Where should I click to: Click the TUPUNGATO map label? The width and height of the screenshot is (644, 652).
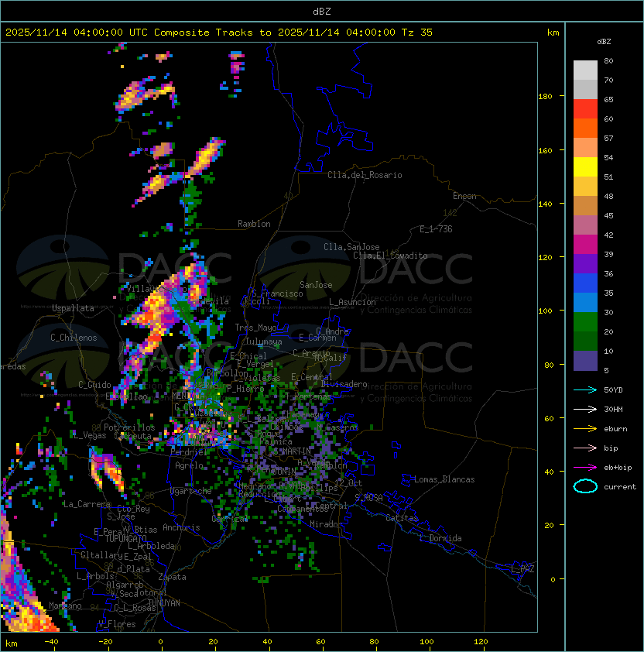click(x=125, y=538)
